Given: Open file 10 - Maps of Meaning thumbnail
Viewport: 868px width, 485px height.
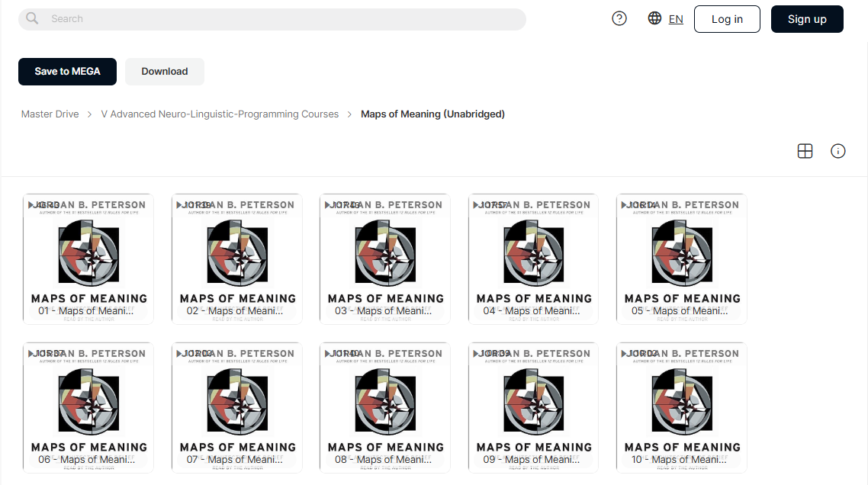Looking at the screenshot, I should tap(682, 407).
